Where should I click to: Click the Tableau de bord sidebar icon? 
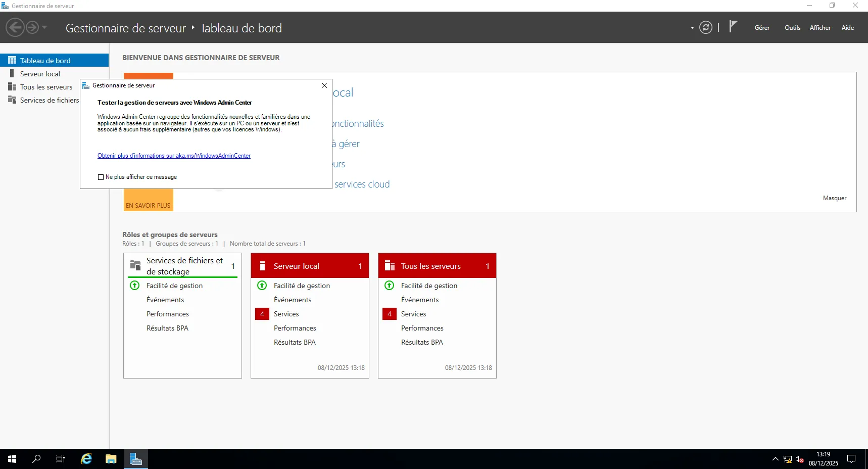12,60
